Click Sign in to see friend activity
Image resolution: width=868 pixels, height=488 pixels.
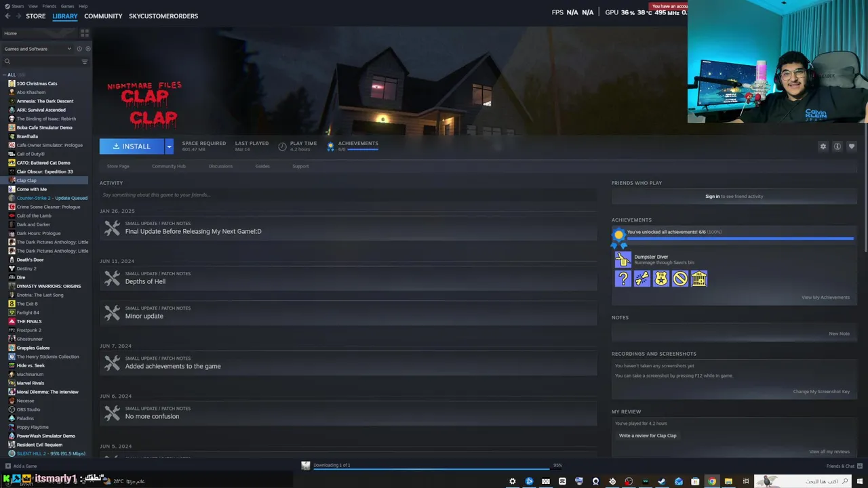734,197
